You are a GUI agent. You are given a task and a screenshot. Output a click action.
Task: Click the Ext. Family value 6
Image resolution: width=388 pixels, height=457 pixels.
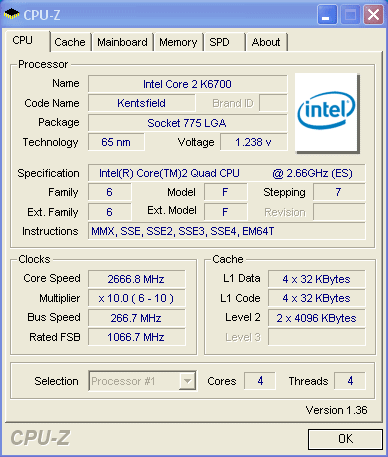[x=109, y=212]
